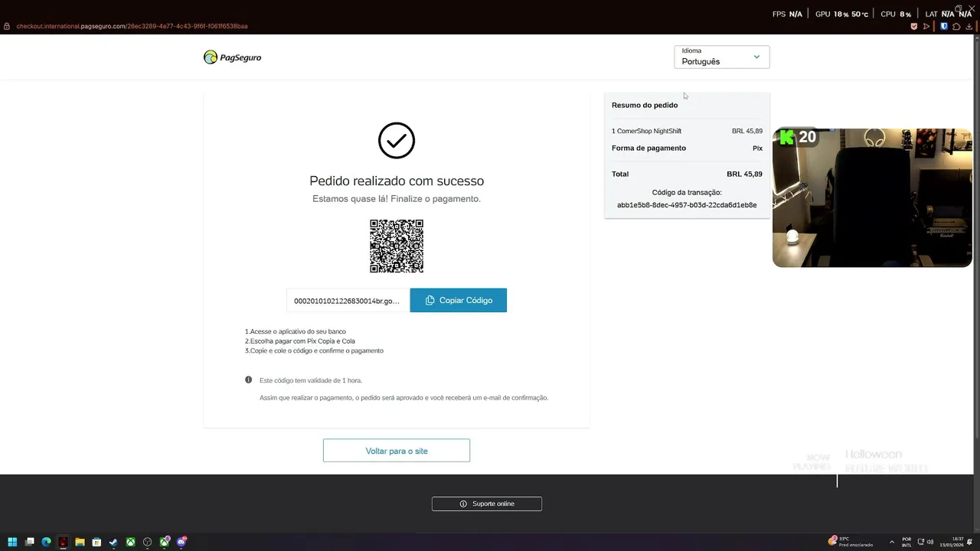Image resolution: width=980 pixels, height=551 pixels.
Task: Click 'Forma de pagamento' label
Action: pos(648,148)
